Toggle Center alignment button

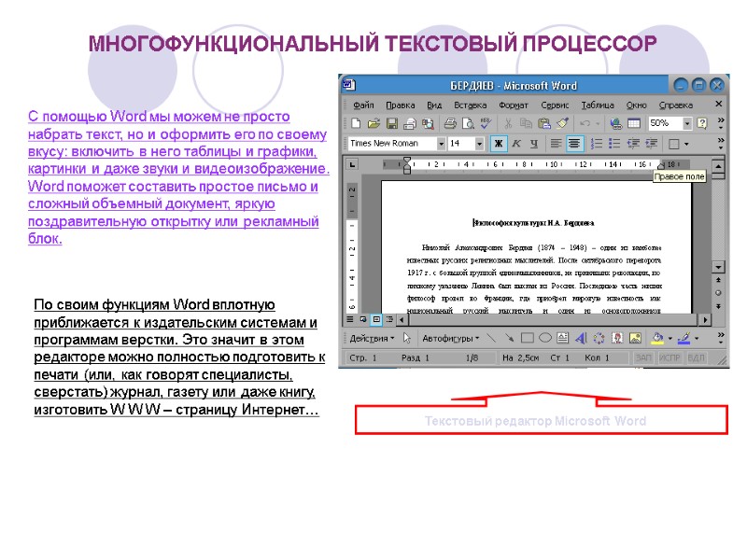click(x=574, y=144)
